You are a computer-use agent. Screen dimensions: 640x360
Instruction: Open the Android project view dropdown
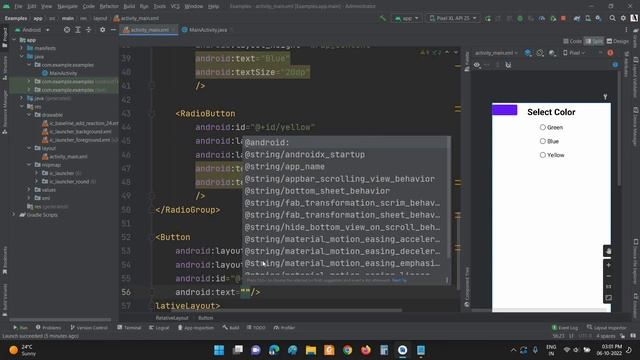[32, 30]
